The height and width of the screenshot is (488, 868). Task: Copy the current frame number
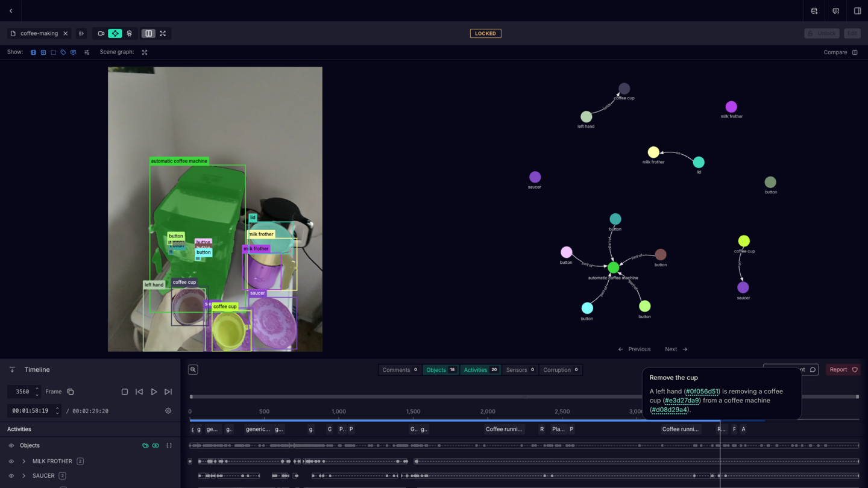(71, 392)
